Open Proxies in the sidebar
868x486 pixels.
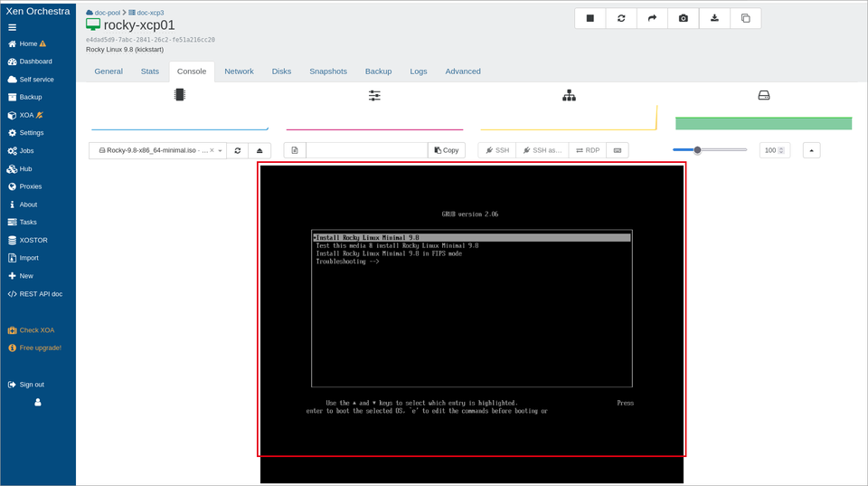[x=25, y=186]
